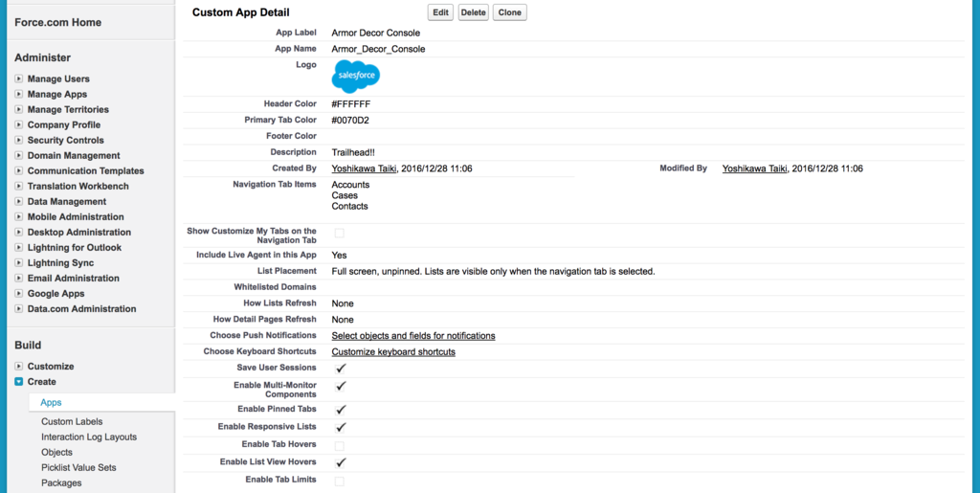Viewport: 980px width, 493px height.
Task: Open the Email Administration label
Action: (73, 278)
